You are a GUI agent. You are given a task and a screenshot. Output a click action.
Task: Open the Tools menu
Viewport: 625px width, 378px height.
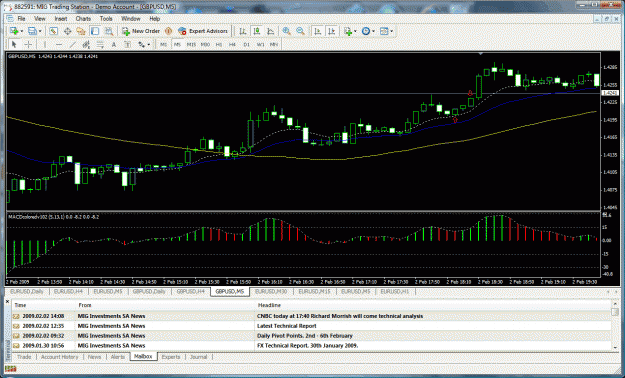106,19
